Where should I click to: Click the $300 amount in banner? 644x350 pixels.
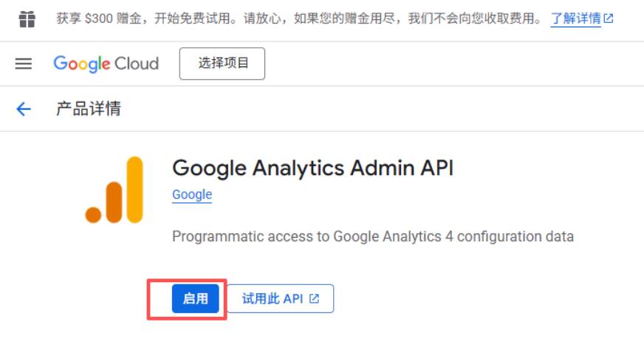[98, 18]
